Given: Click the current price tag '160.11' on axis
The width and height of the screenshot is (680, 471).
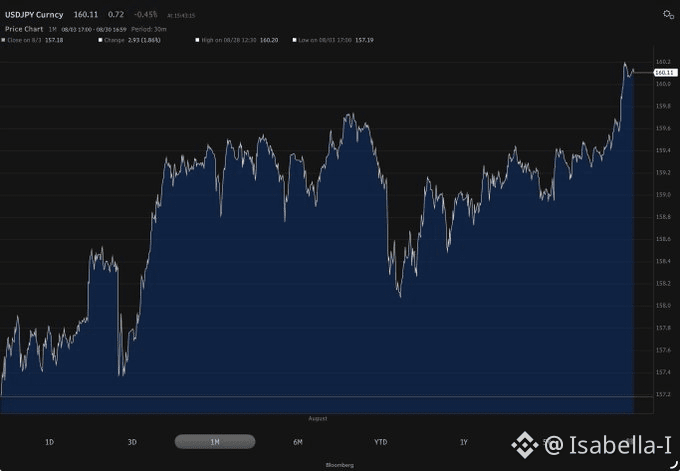Looking at the screenshot, I should pos(665,73).
